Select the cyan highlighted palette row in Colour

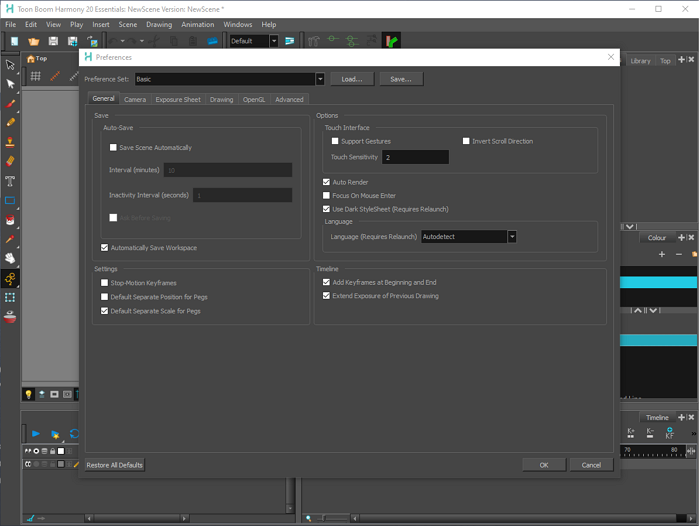(x=658, y=282)
